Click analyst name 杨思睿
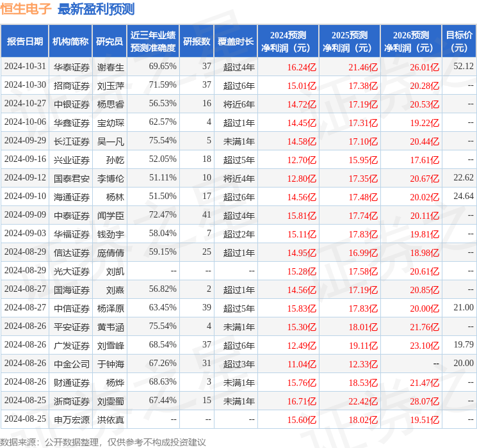Viewport: 477px width, 448px height. 110,104
